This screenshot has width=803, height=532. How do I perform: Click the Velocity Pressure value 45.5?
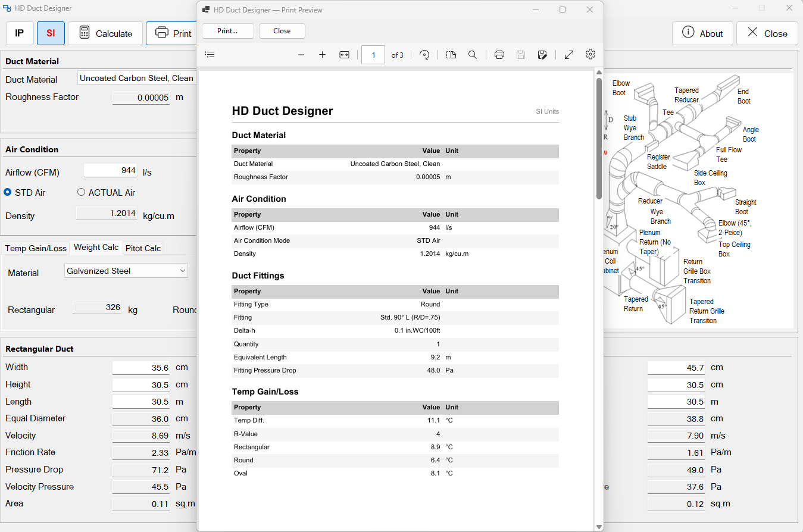coord(141,487)
